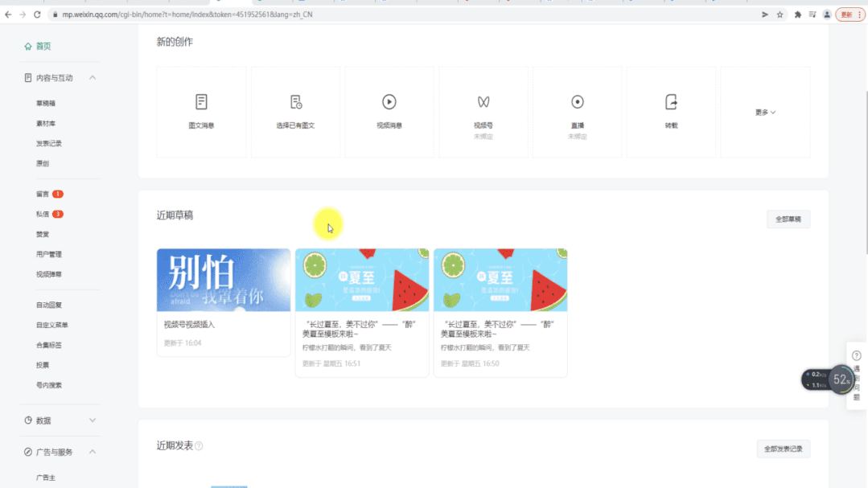The width and height of the screenshot is (868, 488).
Task: Go forward using browser forward arrow
Action: coord(23,14)
